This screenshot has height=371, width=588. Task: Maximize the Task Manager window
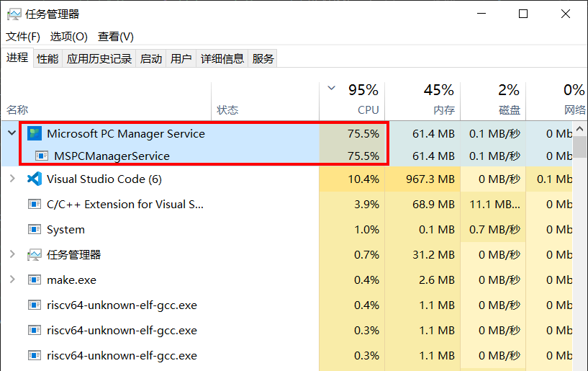click(x=523, y=14)
